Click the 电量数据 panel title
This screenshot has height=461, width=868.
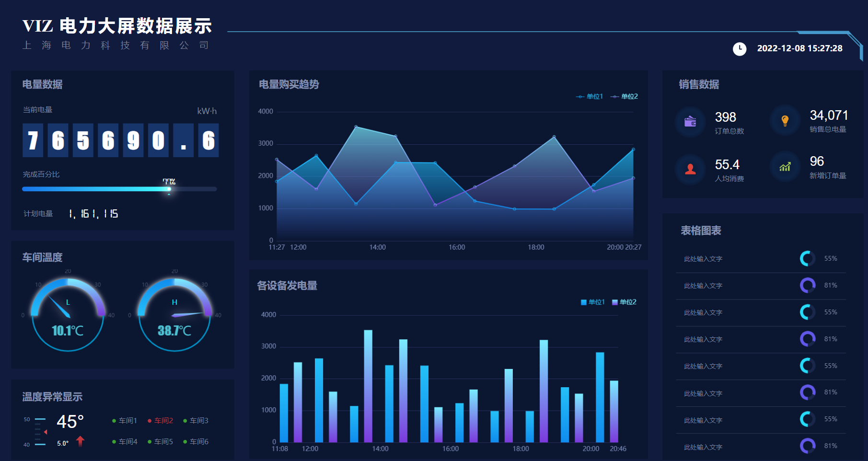point(43,85)
